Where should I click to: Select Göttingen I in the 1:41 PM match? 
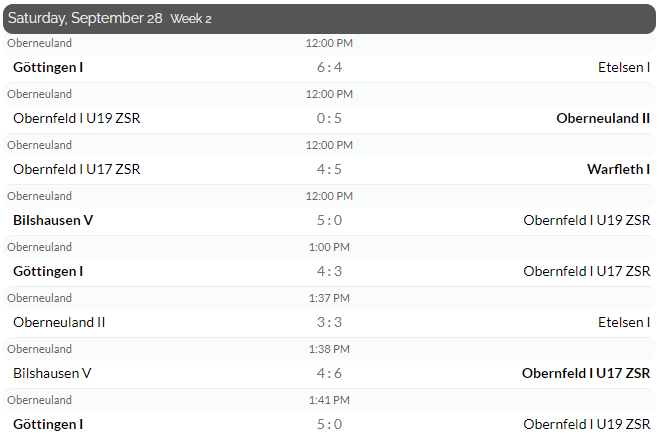click(x=48, y=425)
